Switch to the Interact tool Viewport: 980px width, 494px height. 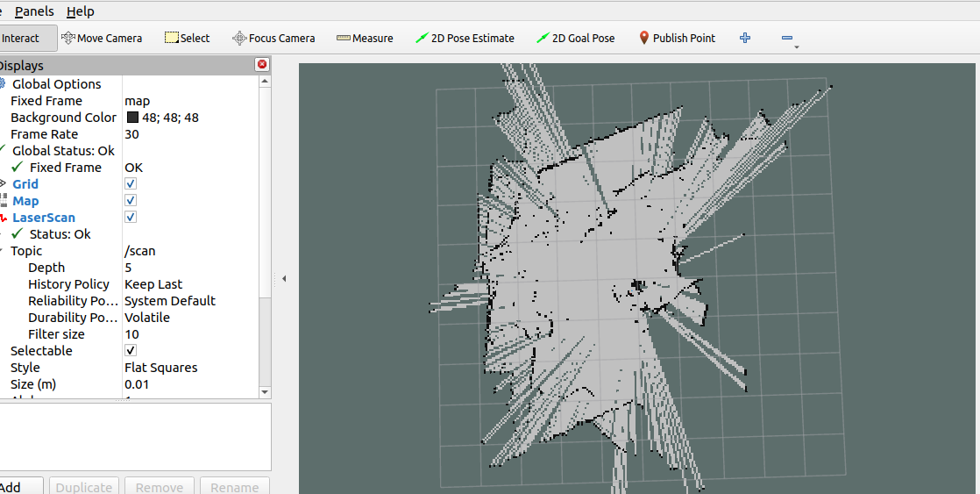tap(27, 38)
